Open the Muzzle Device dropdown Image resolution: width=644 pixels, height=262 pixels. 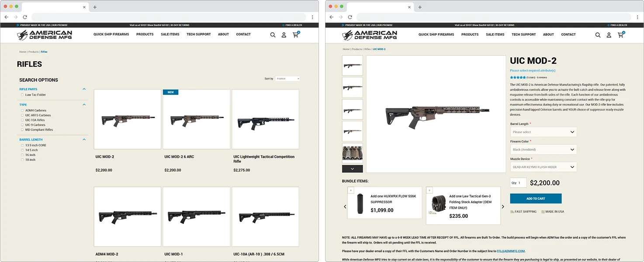pyautogui.click(x=543, y=167)
